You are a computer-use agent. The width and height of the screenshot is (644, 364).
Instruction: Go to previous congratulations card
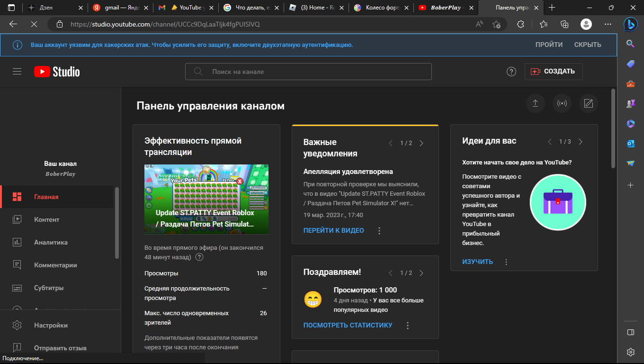point(391,273)
